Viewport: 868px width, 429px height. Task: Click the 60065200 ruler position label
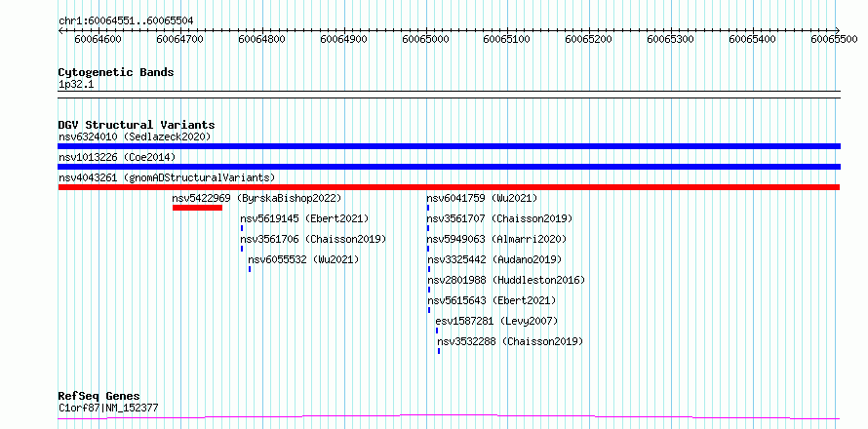[588, 39]
